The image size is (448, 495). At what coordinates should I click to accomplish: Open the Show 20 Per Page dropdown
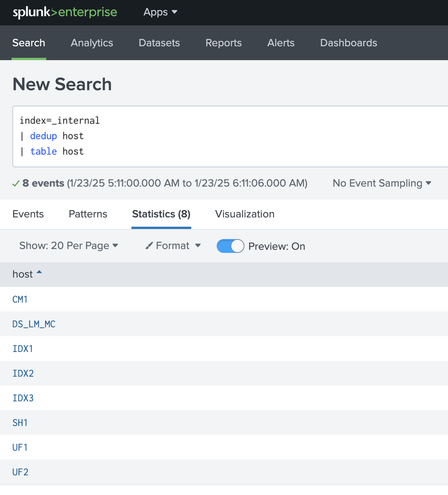69,246
